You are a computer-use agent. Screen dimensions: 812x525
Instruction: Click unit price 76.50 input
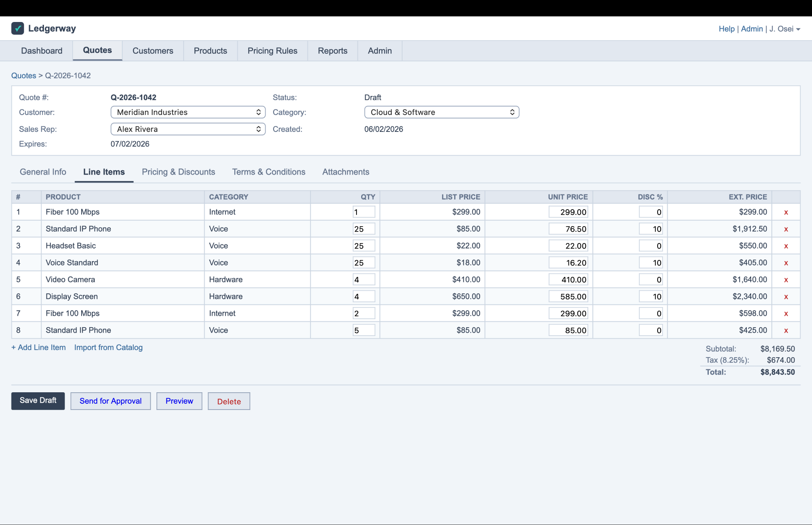pyautogui.click(x=568, y=229)
